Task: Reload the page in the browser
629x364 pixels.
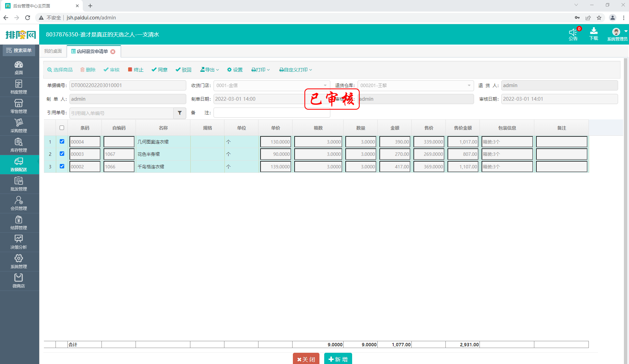Action: 28,18
